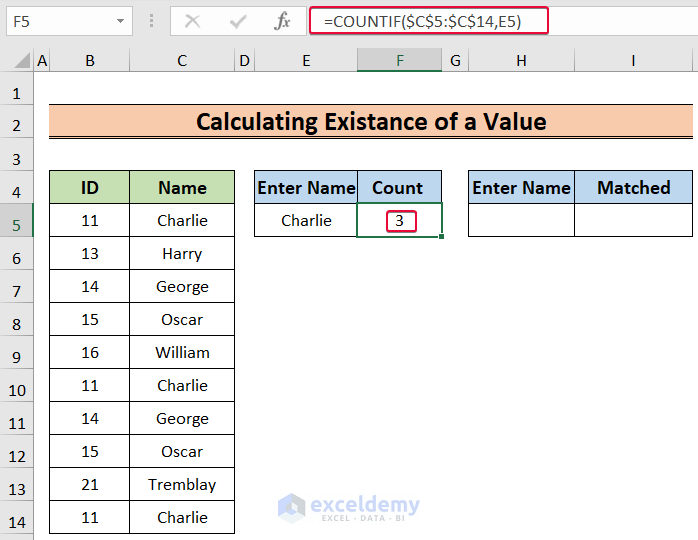The width and height of the screenshot is (698, 540).
Task: Select column E header
Action: click(x=306, y=61)
